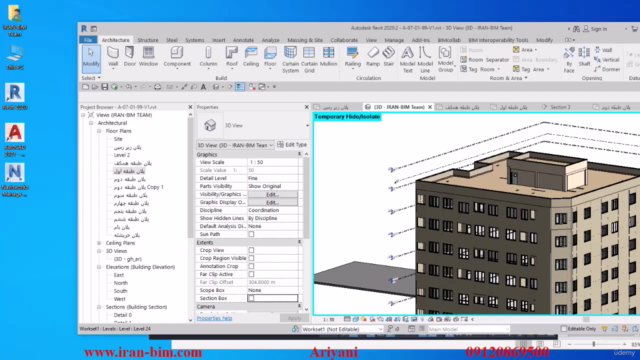Select the Ramp tool
Image resolution: width=640 pixels, height=360 pixels.
[373, 56]
